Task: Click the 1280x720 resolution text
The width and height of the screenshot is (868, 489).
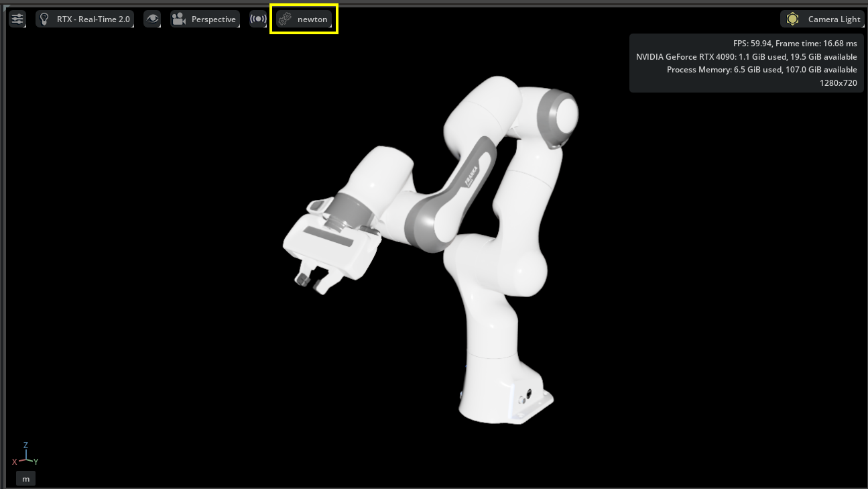Action: [838, 83]
